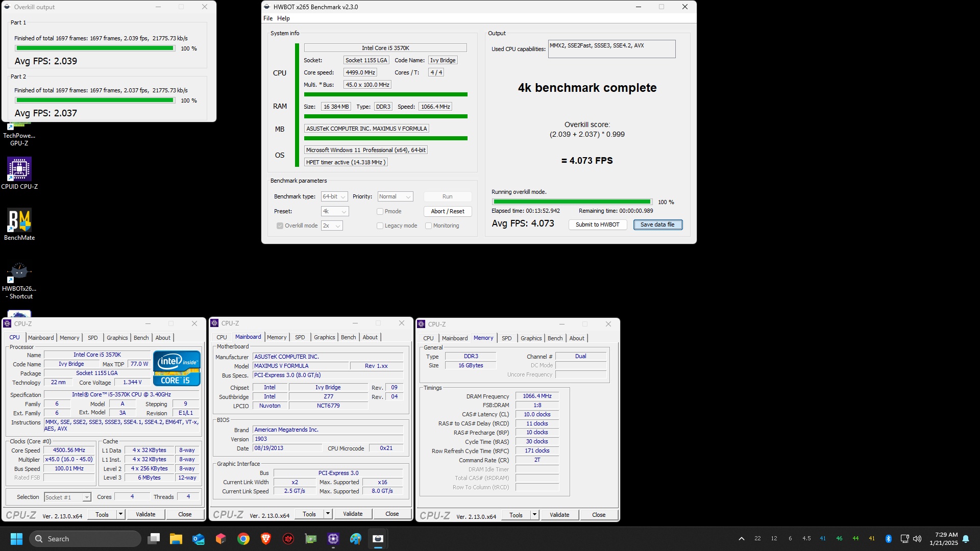
Task: Switch to the SPD tab in the CPU-Z Mainboard window
Action: pyautogui.click(x=300, y=337)
